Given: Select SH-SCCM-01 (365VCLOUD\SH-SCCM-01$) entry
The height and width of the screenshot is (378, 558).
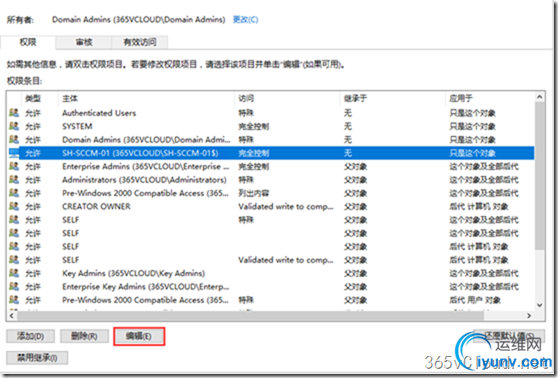Looking at the screenshot, I should (x=271, y=153).
